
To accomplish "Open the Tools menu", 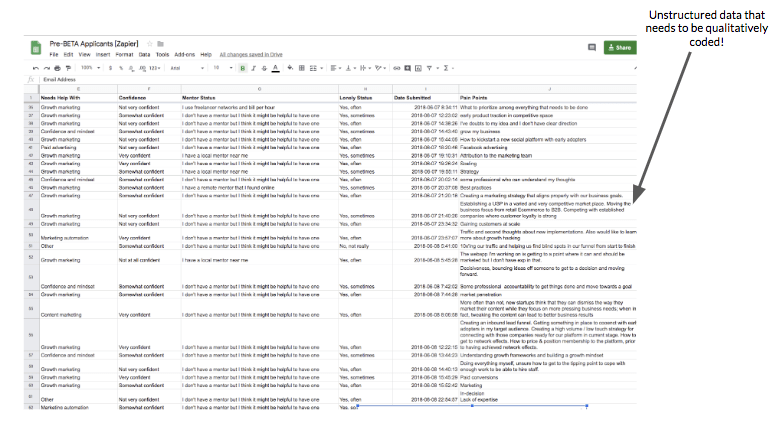I will point(162,54).
